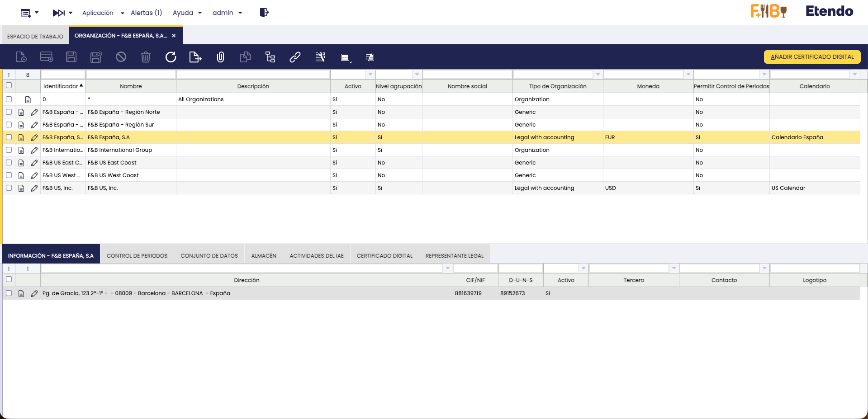Open the admin user dropdown menu
The image size is (868, 419).
(x=227, y=13)
